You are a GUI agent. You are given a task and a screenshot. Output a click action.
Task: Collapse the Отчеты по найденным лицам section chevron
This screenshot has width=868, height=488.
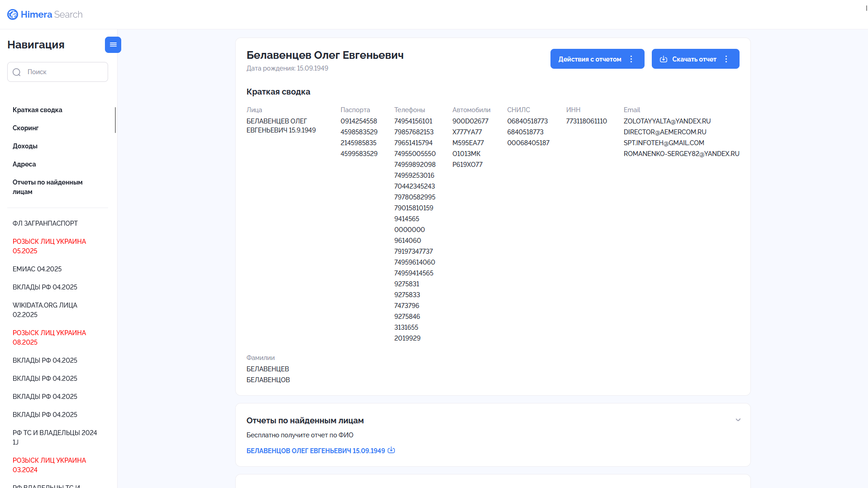pos(738,420)
